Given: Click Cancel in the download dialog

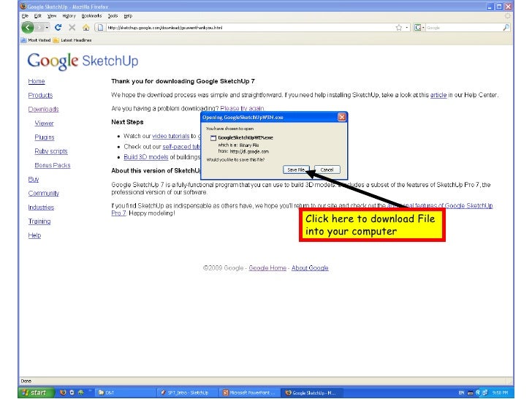Looking at the screenshot, I should point(327,170).
